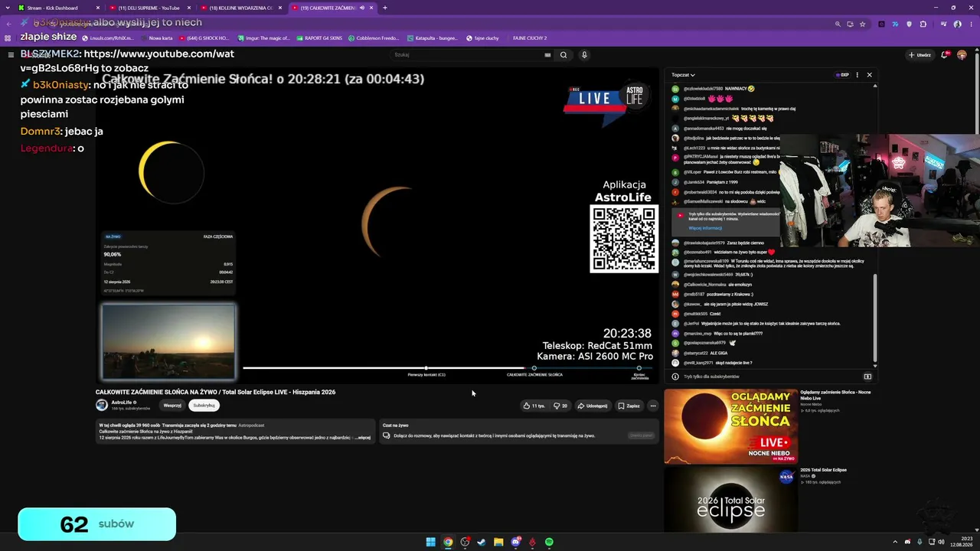Click the Subskrybuj subscribe button
This screenshot has height=551, width=980.
click(x=204, y=406)
